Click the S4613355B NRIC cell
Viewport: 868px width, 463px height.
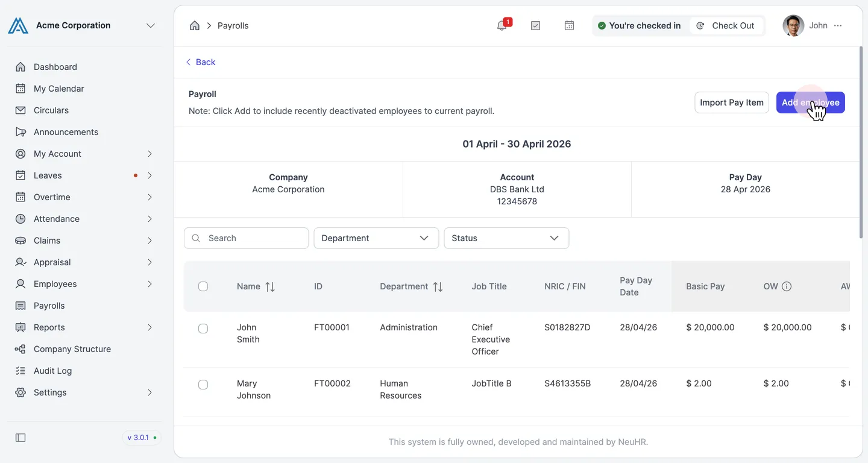(x=567, y=383)
